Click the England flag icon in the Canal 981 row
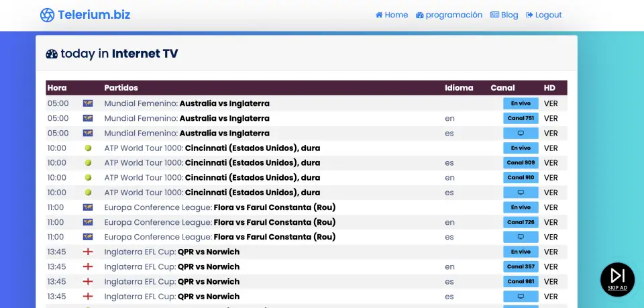The height and width of the screenshot is (308, 644). click(x=88, y=281)
